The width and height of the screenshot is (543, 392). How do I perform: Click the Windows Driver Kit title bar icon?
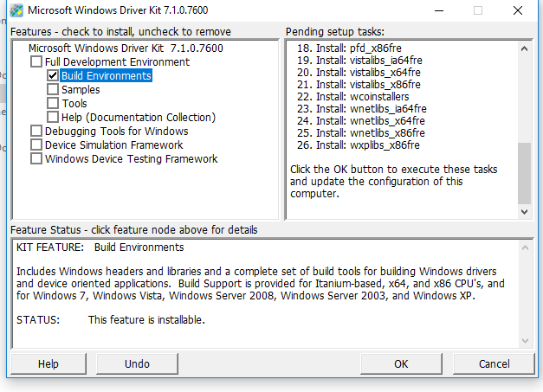(x=16, y=10)
